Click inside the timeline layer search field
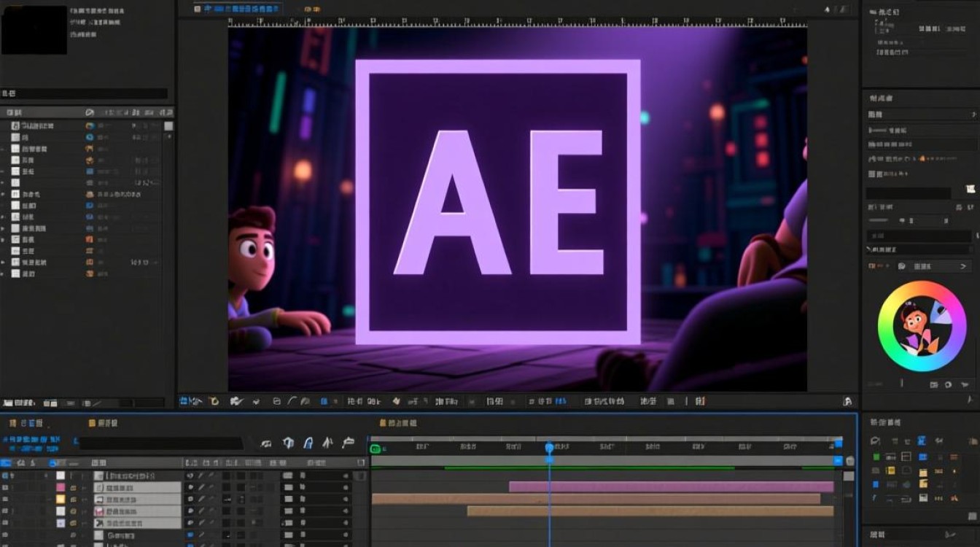Viewport: 980px width, 547px height. pyautogui.click(x=162, y=443)
